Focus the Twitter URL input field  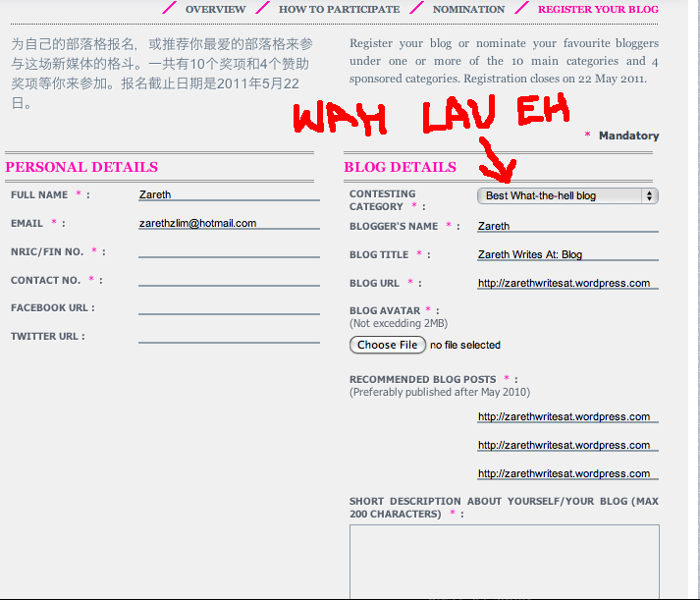click(229, 336)
